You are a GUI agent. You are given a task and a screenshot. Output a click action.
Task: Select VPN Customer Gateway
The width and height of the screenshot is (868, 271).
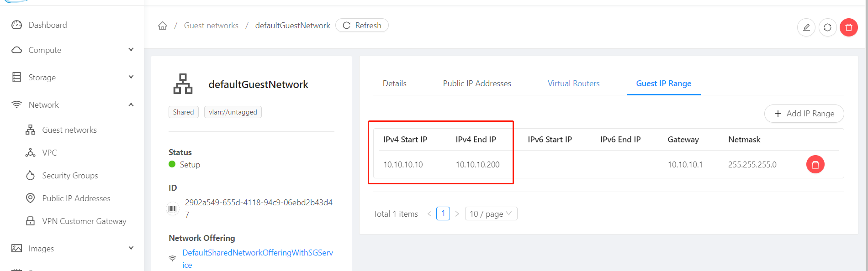[x=84, y=221]
